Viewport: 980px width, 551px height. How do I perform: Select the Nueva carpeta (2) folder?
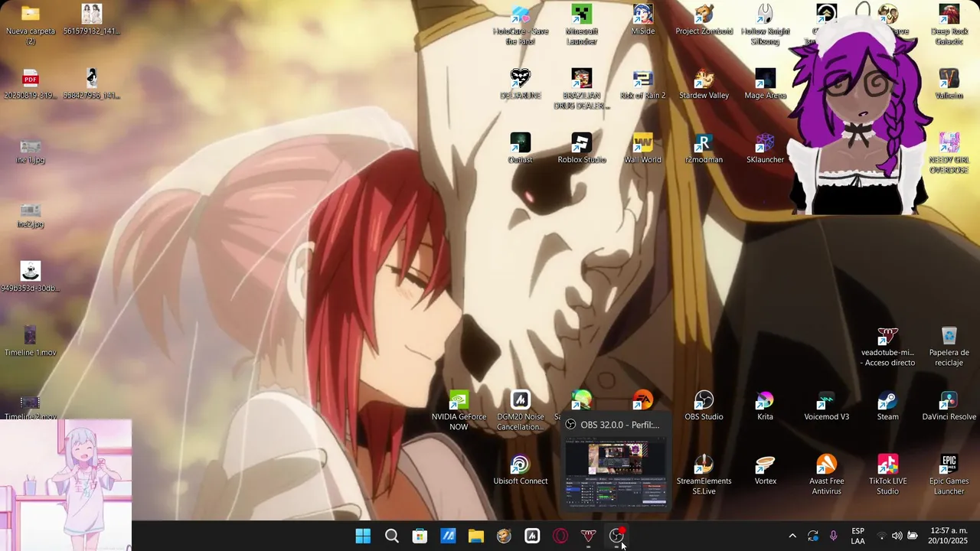click(31, 24)
